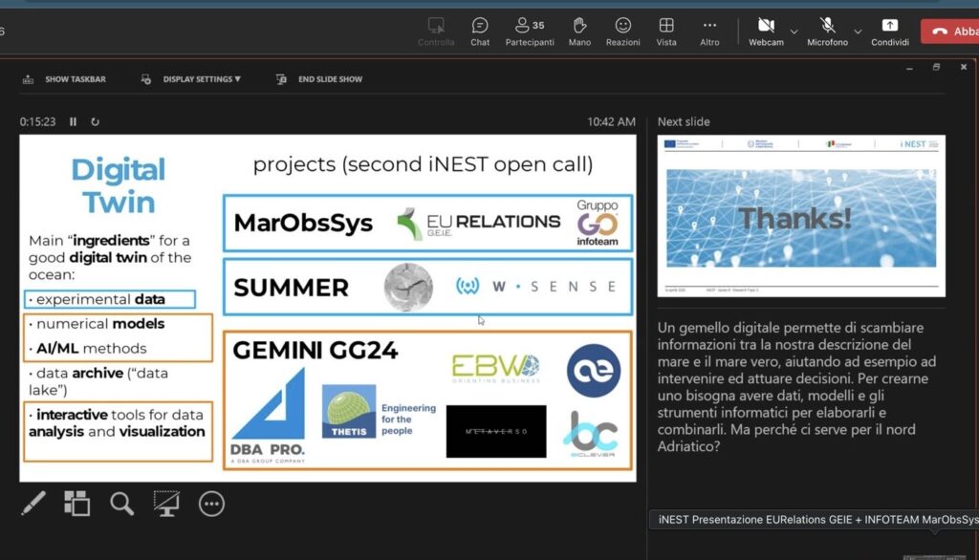Click the MarObsSys project title
The height and width of the screenshot is (560, 979).
click(x=303, y=223)
